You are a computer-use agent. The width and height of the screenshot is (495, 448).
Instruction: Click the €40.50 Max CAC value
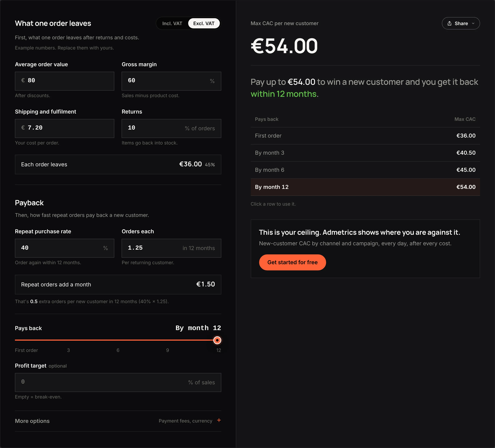pos(466,153)
